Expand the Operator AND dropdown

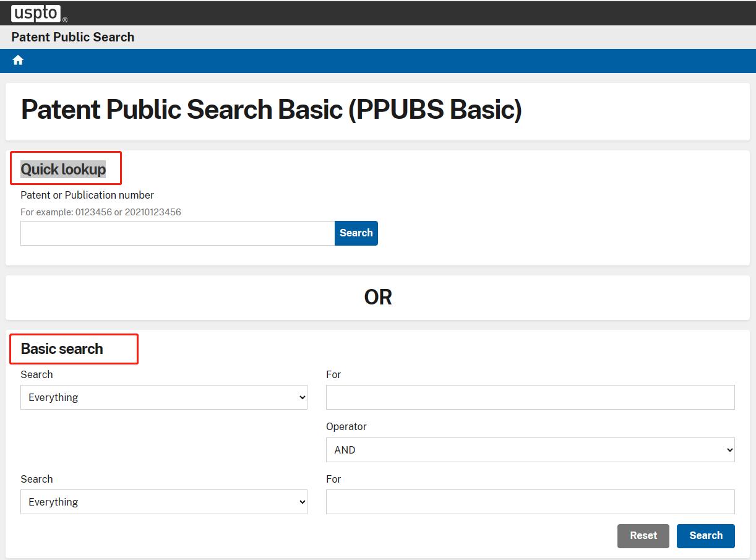pyautogui.click(x=530, y=450)
